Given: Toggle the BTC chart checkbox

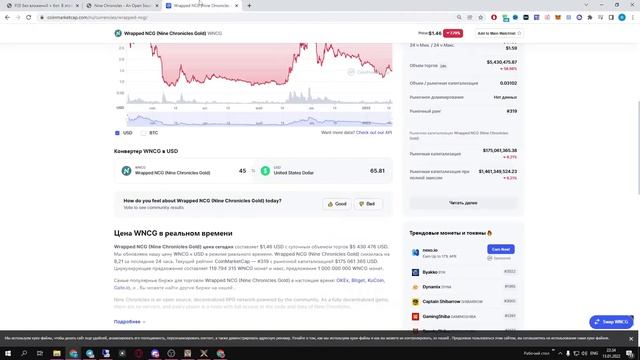Looking at the screenshot, I should (x=143, y=133).
